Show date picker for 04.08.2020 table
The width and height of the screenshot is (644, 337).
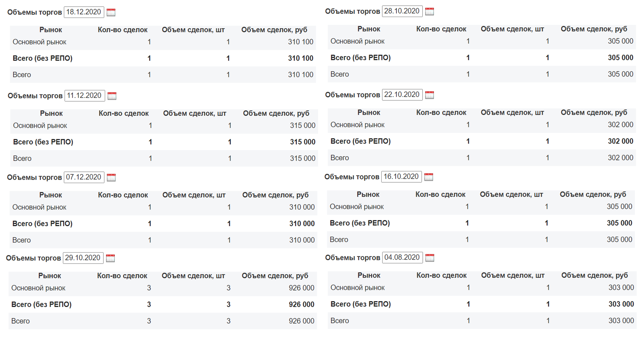tap(429, 258)
